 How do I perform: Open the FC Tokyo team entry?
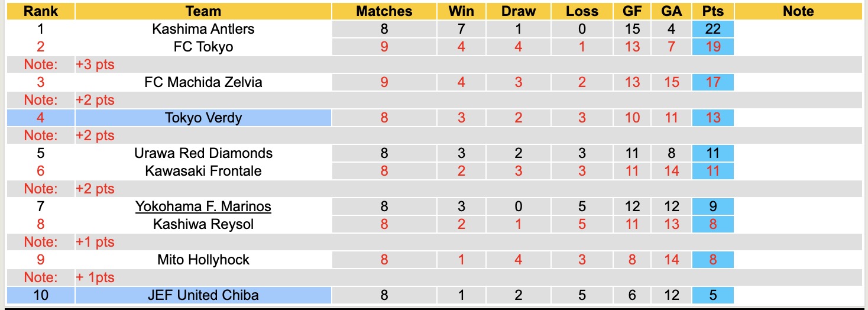pos(203,47)
